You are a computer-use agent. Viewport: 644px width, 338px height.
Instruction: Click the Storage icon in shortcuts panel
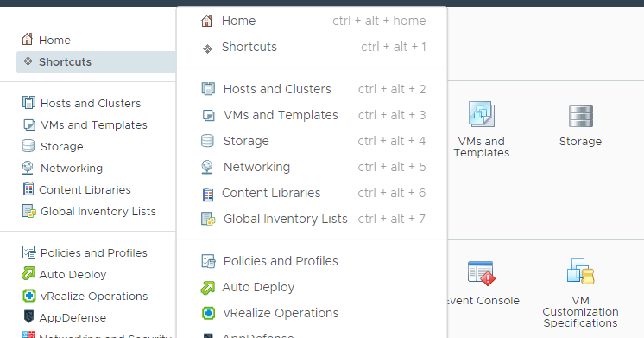580,116
